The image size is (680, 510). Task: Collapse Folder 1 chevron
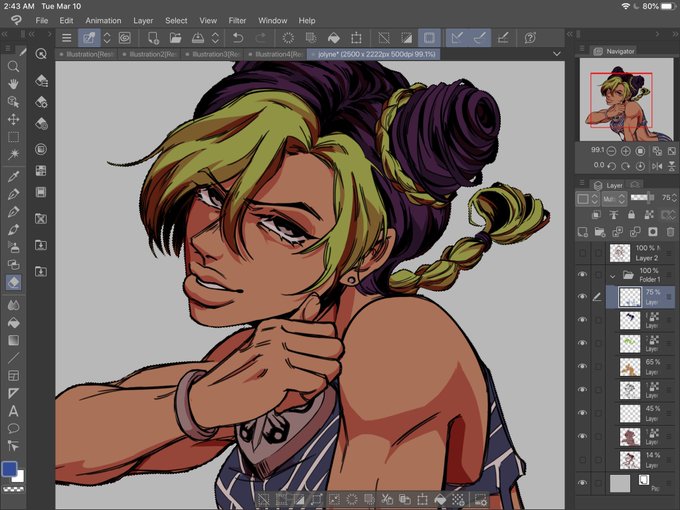pos(612,275)
